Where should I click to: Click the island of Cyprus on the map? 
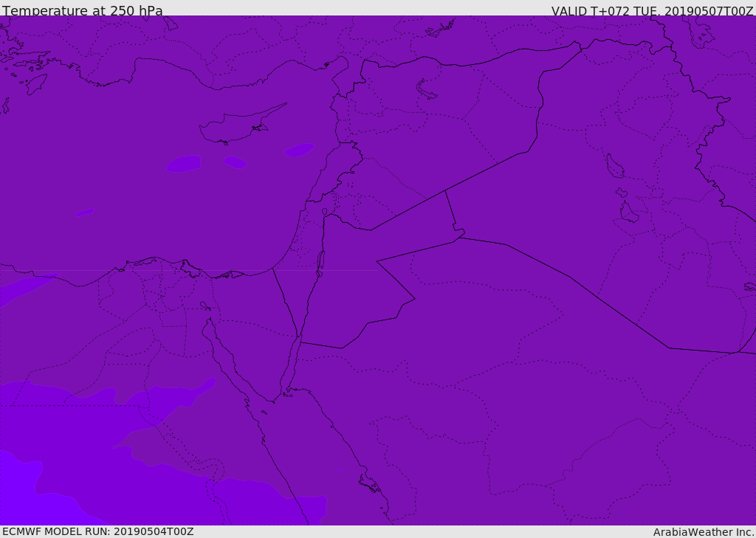point(236,126)
